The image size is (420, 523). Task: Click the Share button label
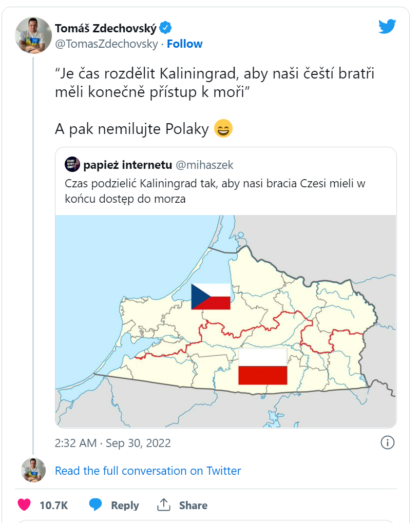click(193, 506)
